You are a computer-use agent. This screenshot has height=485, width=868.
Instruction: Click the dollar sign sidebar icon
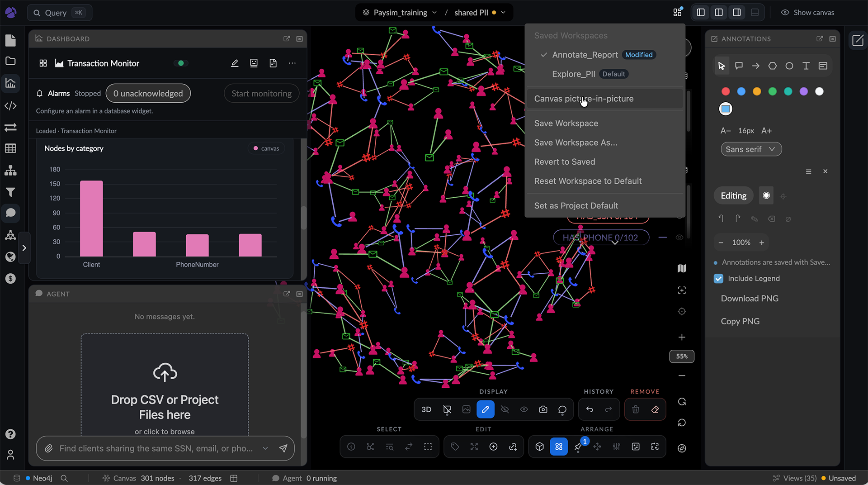[x=10, y=279]
